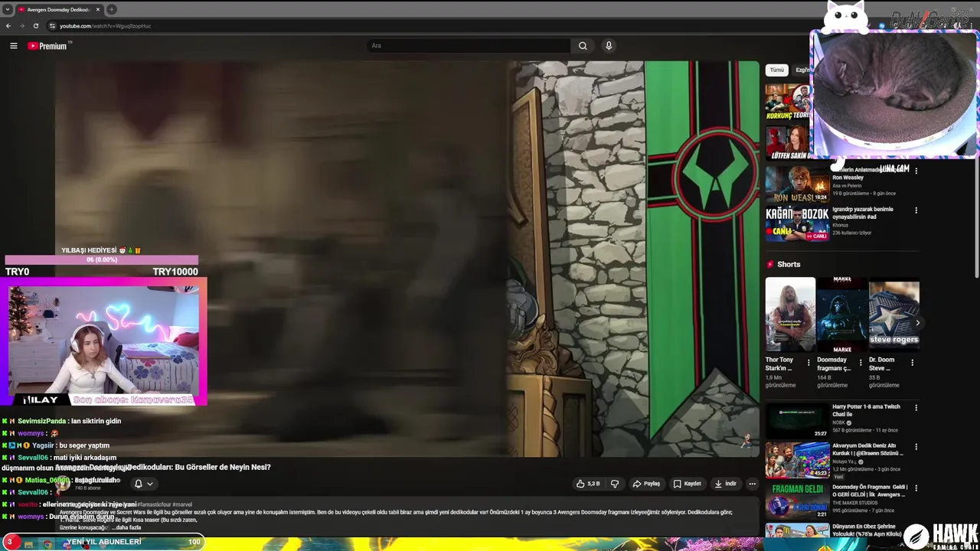Click the small mini-player icon inside the video
Viewport: 980px width, 551px height.
click(x=746, y=440)
